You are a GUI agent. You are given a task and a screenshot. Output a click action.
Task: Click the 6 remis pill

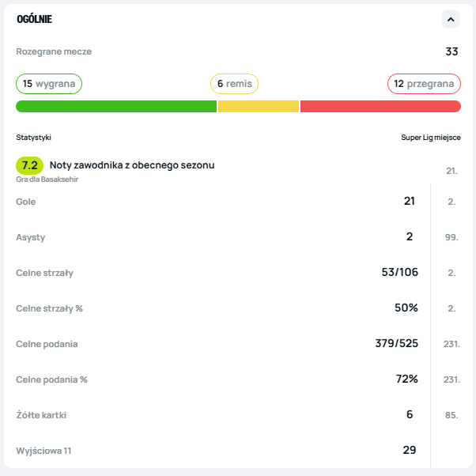click(x=234, y=84)
